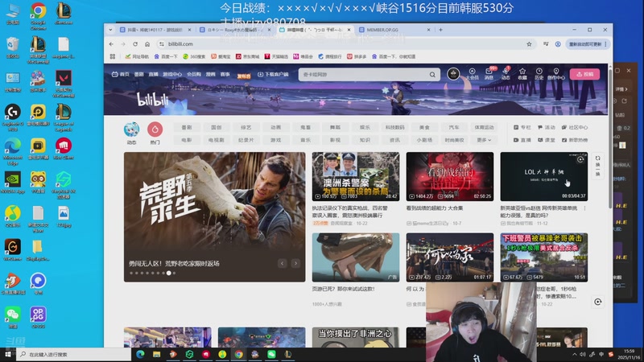The height and width of the screenshot is (362, 644).
Task: Open the 社区中心 community link
Action: click(575, 127)
